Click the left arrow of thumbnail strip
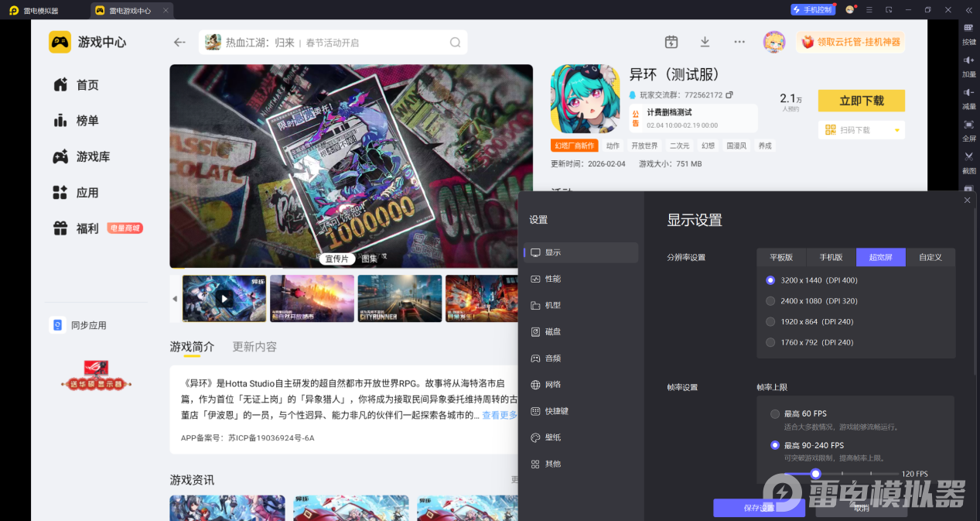This screenshot has height=521, width=980. tap(175, 298)
